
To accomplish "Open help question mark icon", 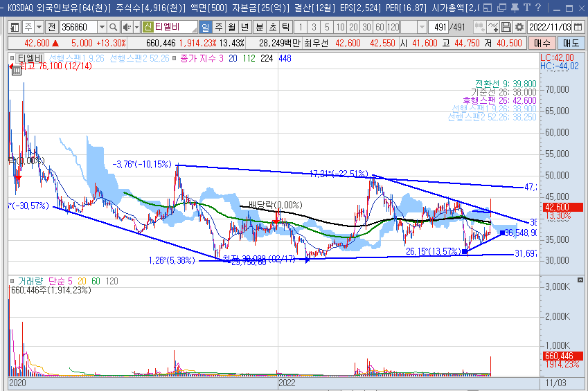I will [x=537, y=8].
